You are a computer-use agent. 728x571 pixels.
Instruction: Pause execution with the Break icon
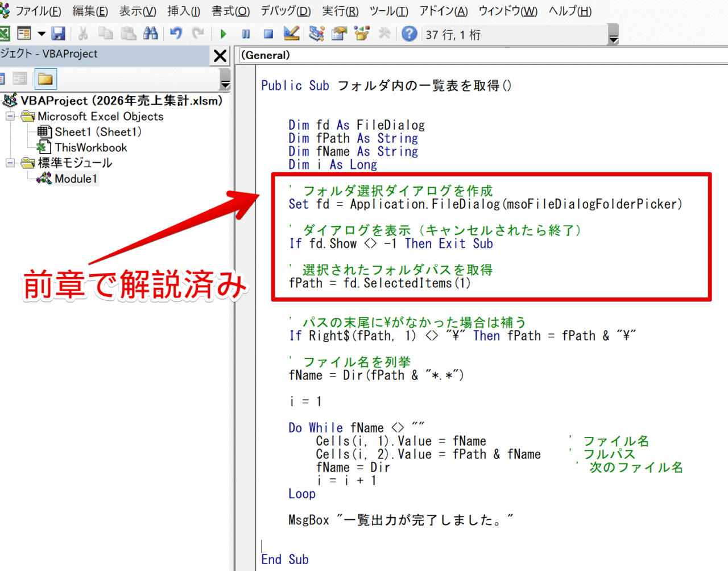click(x=246, y=34)
